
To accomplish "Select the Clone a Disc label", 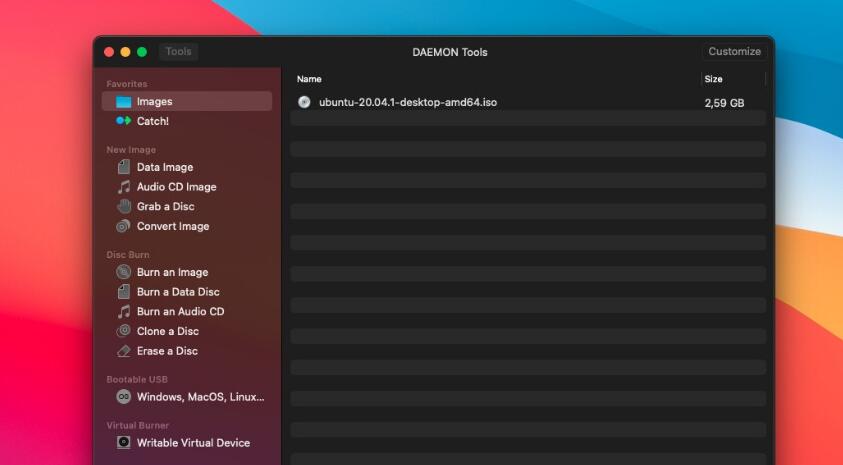I will 168,331.
